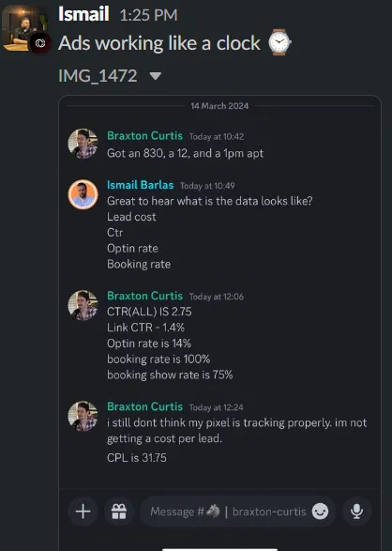Viewport: 392px width, 551px height.
Task: Open the emoji picker smiley icon
Action: pos(321,512)
